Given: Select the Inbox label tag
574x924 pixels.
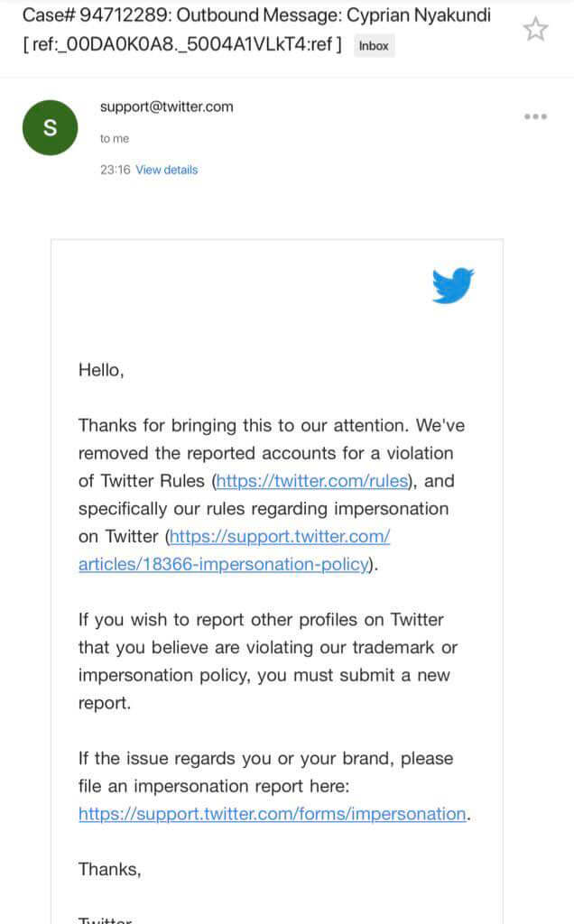Looking at the screenshot, I should tap(374, 46).
